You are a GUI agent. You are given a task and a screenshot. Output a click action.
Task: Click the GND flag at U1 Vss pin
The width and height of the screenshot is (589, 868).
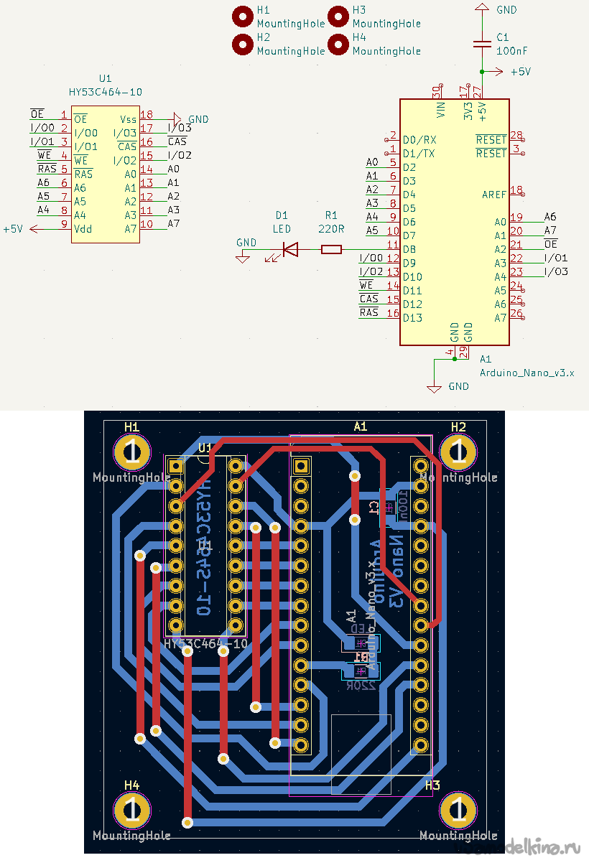point(177,118)
